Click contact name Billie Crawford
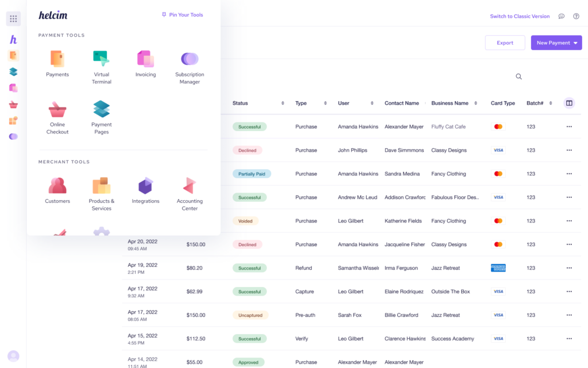This screenshot has height=368, width=588. (401, 315)
